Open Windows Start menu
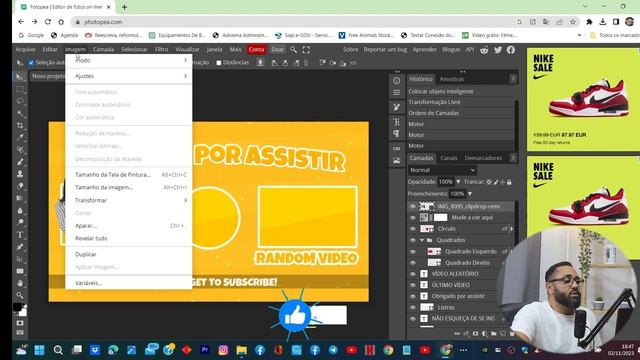 40,350
